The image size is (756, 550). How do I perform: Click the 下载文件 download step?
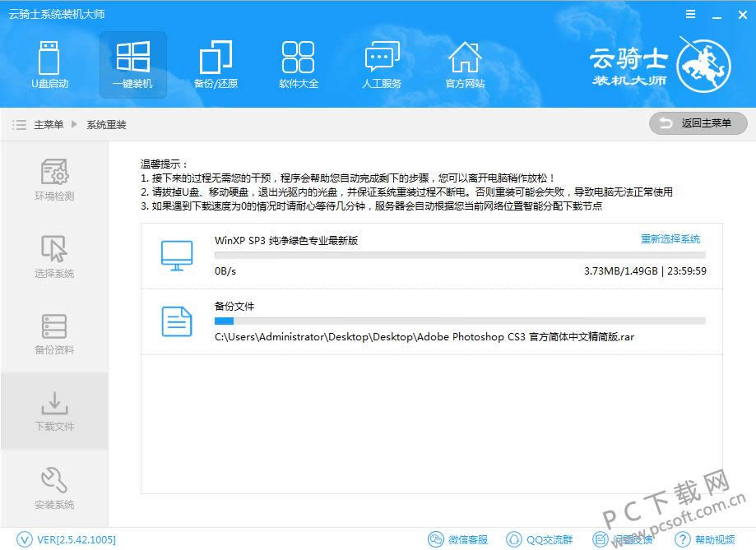(x=54, y=411)
